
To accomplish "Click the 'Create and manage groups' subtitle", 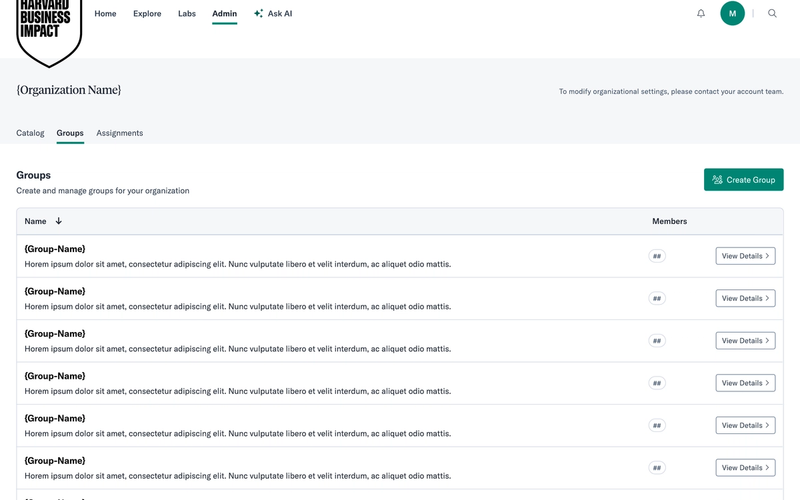I will [103, 191].
